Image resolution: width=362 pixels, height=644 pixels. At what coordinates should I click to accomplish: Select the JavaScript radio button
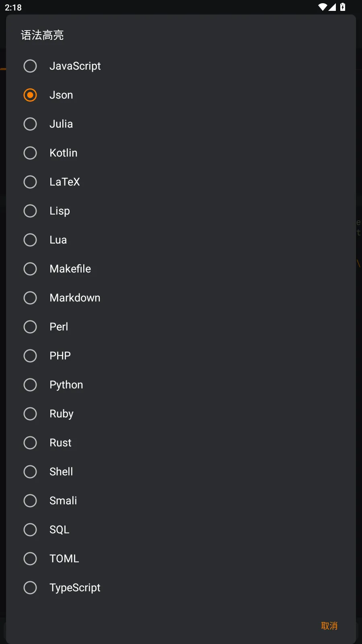pos(30,66)
